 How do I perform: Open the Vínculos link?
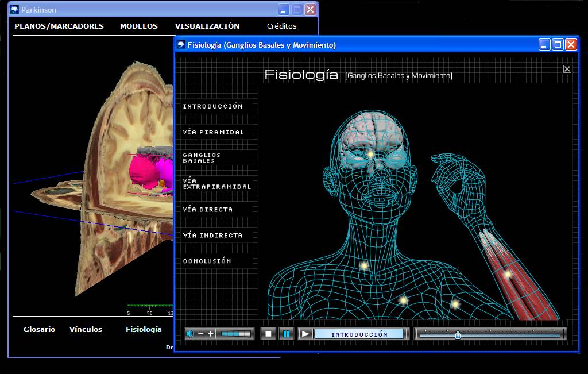[86, 329]
